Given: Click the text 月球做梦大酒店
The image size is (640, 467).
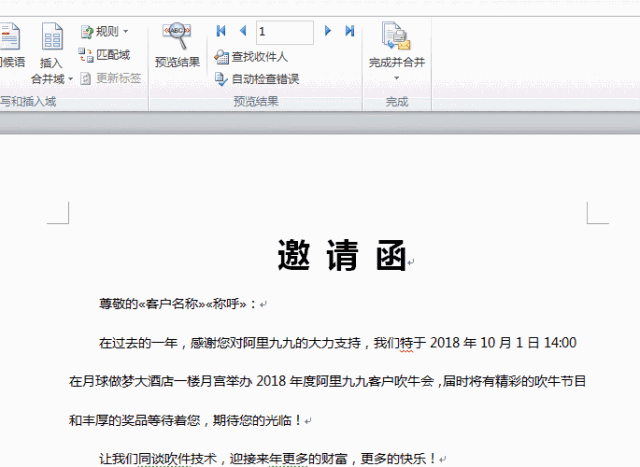Looking at the screenshot, I should coord(128,381).
